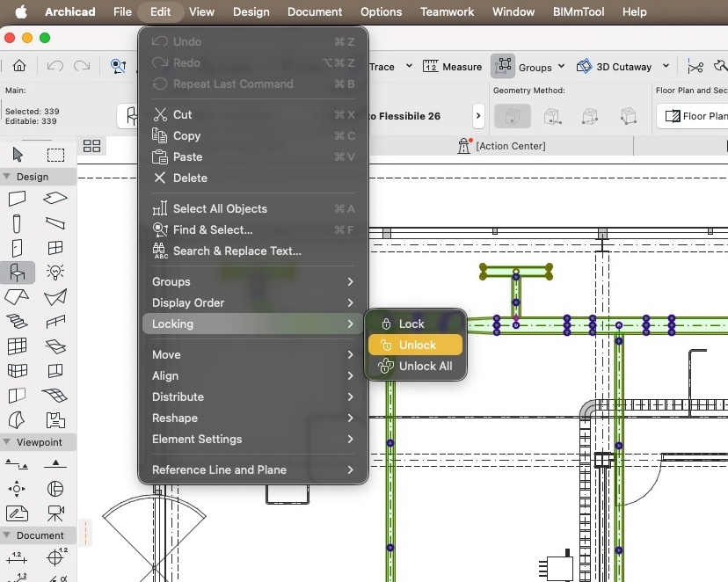Screen dimensions: 728x582
Task: Select the Slab tool
Action: click(55, 198)
